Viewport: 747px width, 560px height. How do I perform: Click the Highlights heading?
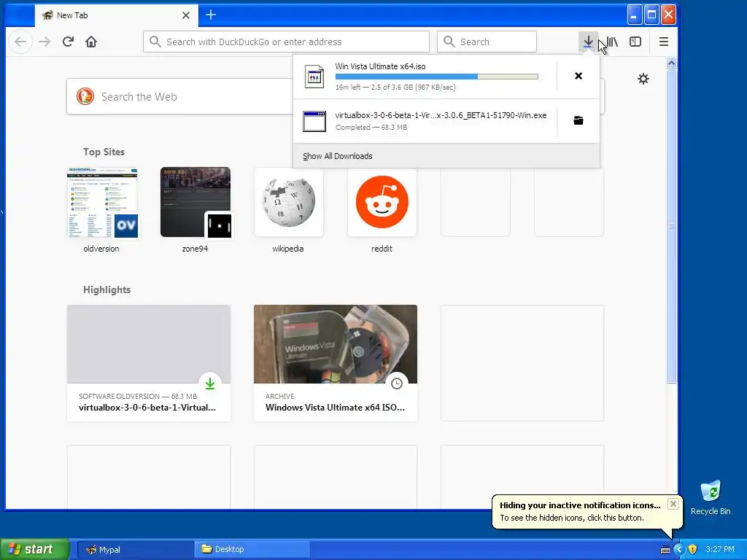pos(107,290)
